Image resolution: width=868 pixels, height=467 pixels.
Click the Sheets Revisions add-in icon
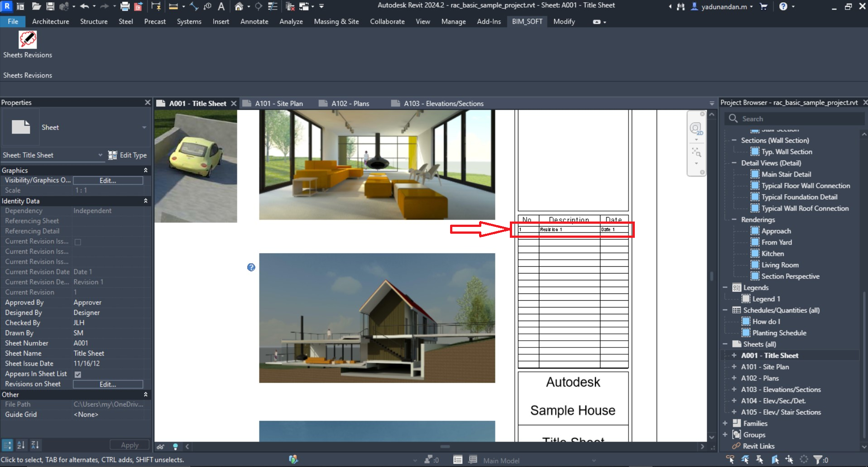coord(28,40)
